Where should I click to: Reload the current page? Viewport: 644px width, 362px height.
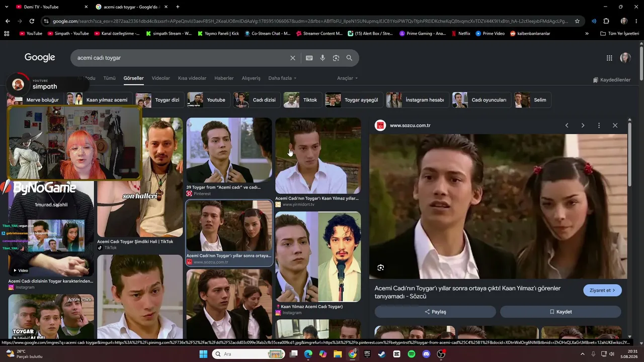point(32,21)
